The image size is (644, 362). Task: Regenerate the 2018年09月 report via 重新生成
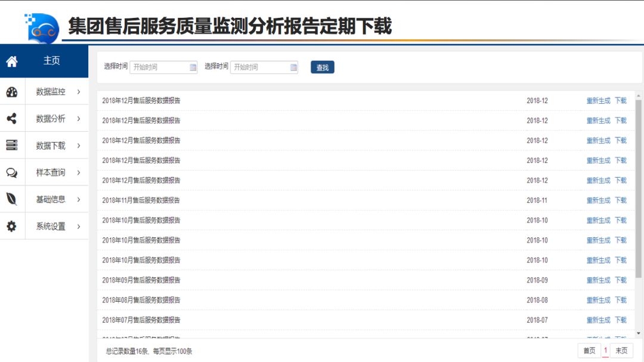click(x=598, y=280)
